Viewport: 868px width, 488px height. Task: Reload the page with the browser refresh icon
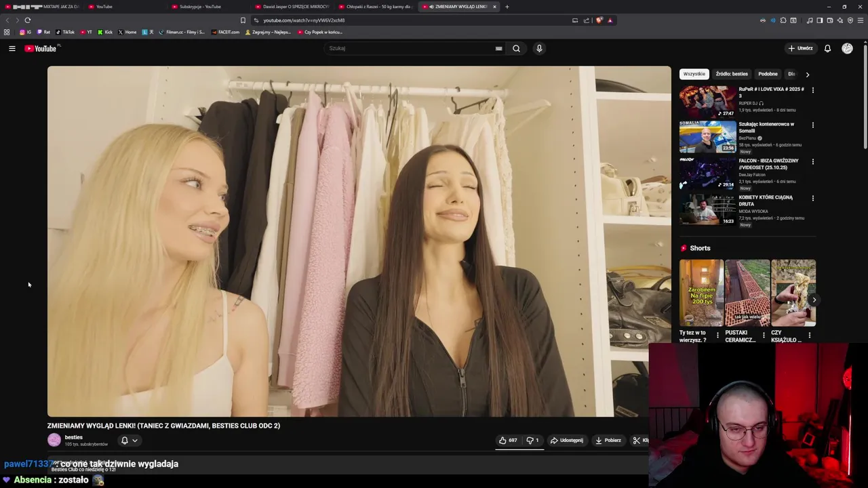(x=28, y=20)
